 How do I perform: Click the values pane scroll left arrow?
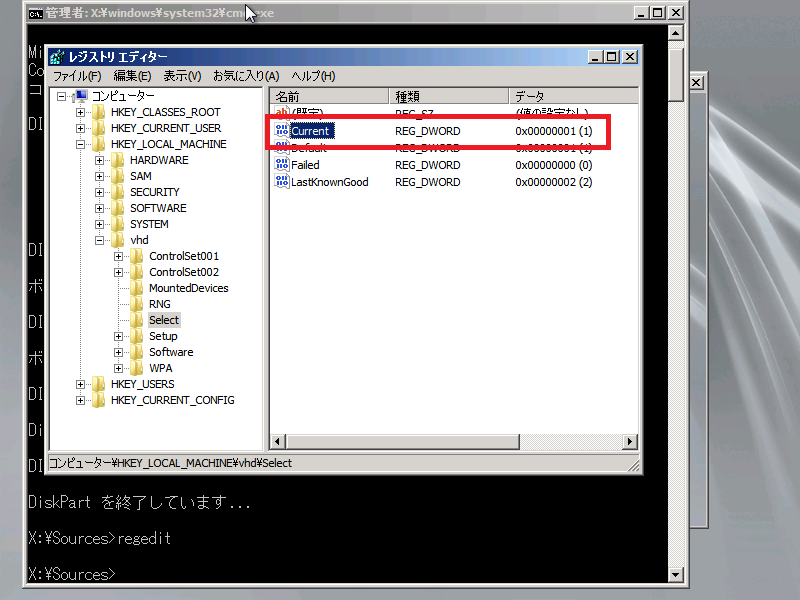pos(278,441)
